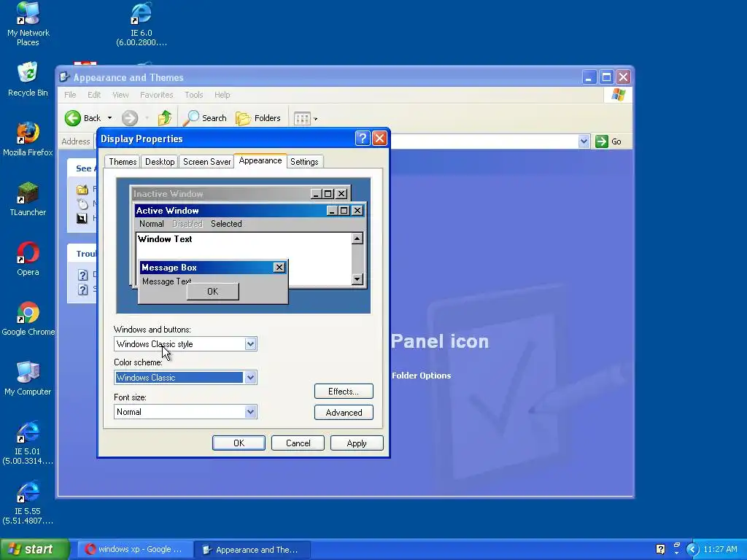Switch to the Screen Saver tab
This screenshot has width=747, height=560.
click(206, 161)
